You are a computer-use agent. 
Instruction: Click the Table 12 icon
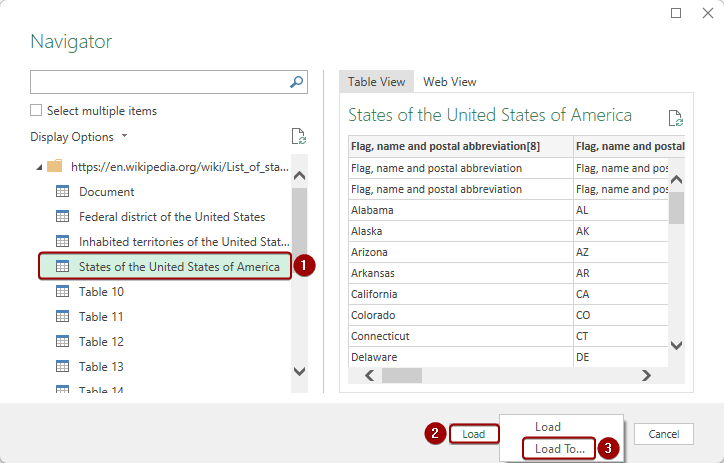(62, 342)
